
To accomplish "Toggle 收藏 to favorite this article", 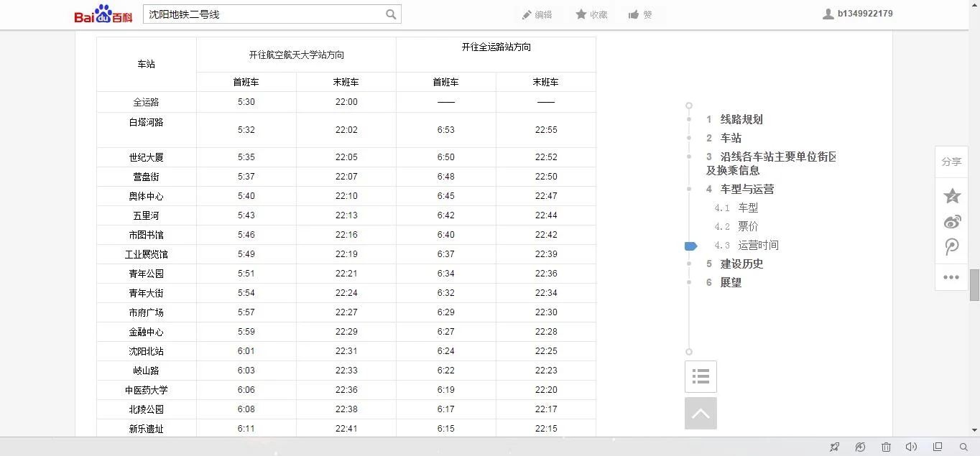I will point(591,14).
